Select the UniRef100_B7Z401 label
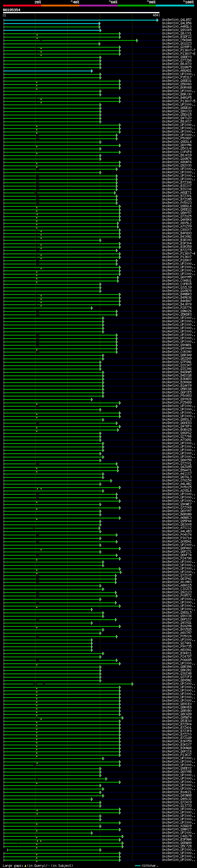 [176, 728]
